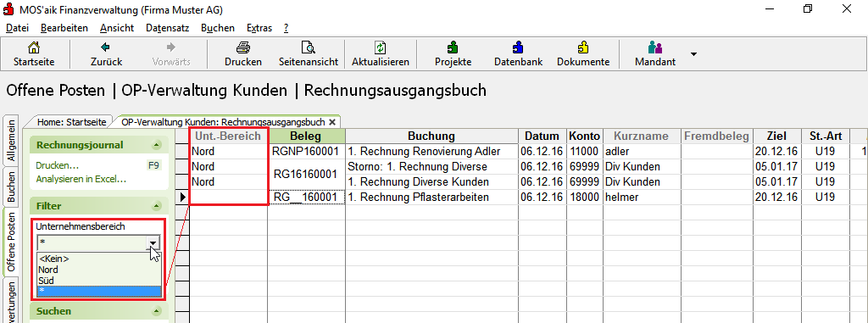Click the Drucken… link in Rechnungsjournal
The width and height of the screenshot is (868, 323).
tap(57, 165)
